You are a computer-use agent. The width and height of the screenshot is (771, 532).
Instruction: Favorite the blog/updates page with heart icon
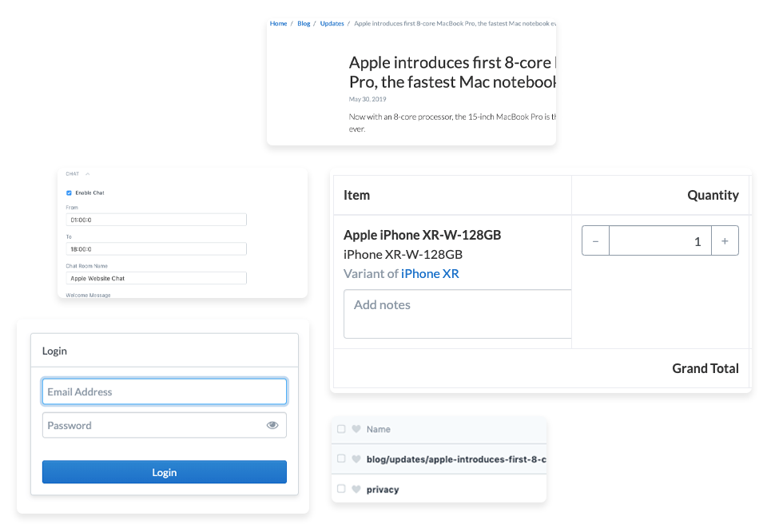point(356,459)
